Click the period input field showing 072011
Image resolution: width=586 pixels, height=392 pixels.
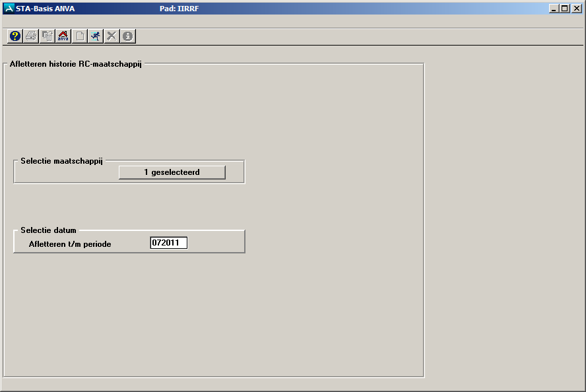click(169, 243)
